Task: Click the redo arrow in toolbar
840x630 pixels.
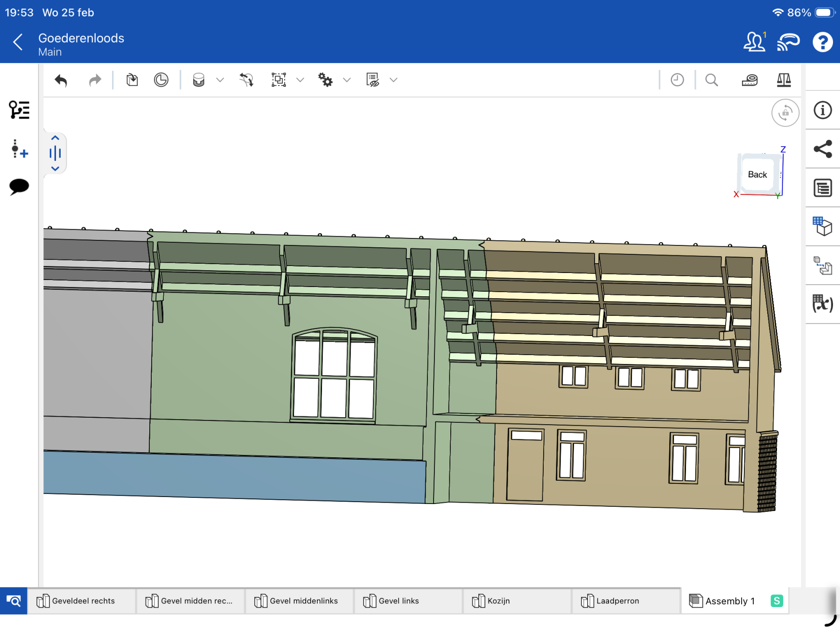Action: click(95, 80)
